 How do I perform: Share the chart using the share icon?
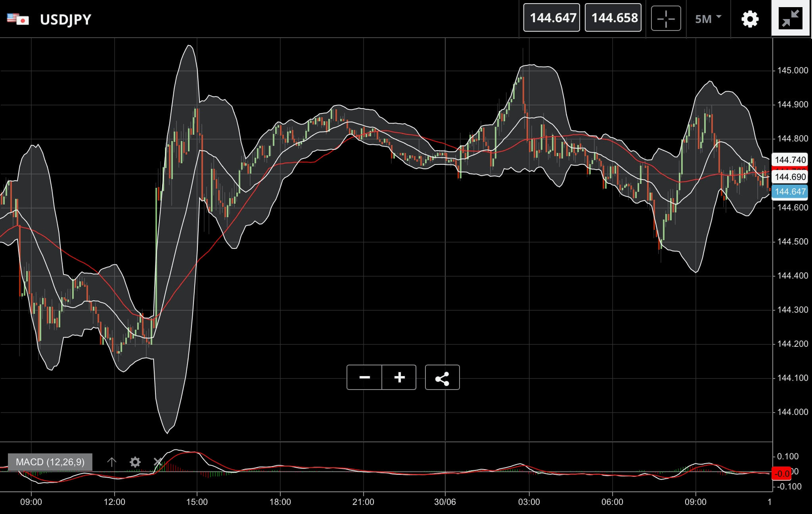[442, 377]
